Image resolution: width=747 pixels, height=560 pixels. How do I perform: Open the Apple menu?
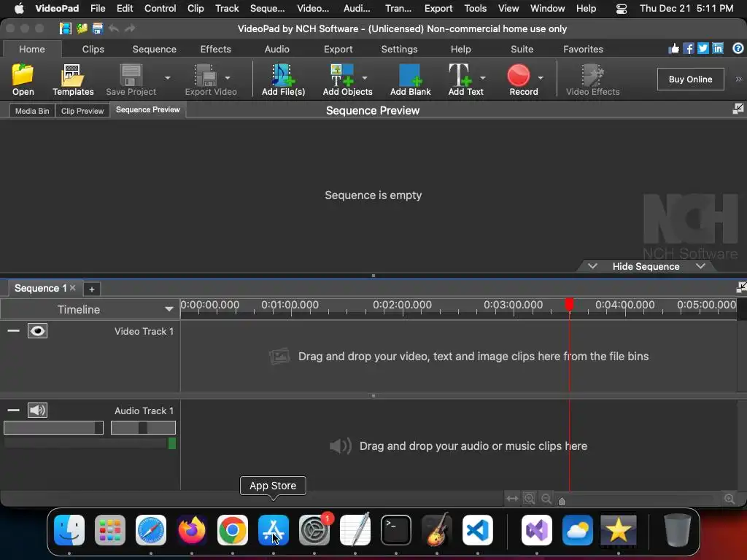point(19,8)
